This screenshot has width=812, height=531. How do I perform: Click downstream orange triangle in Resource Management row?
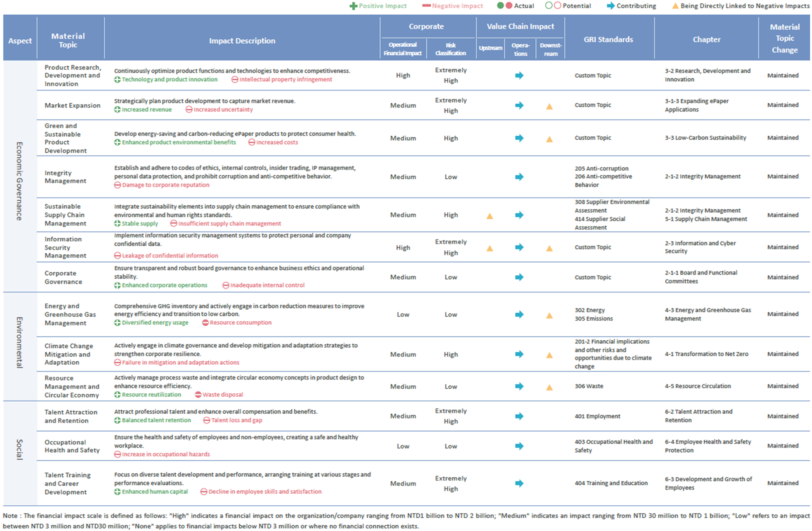pos(549,387)
